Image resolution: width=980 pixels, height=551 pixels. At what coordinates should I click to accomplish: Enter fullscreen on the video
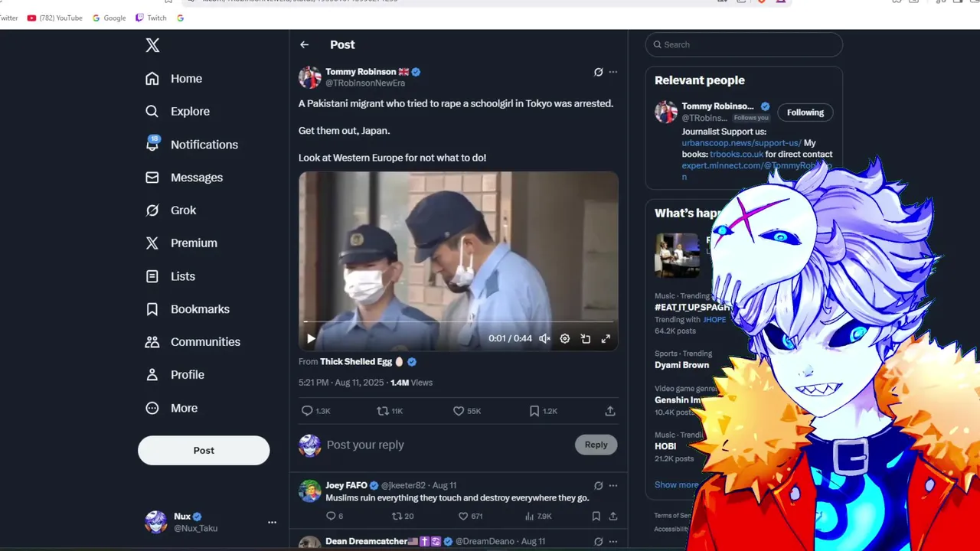[606, 338]
